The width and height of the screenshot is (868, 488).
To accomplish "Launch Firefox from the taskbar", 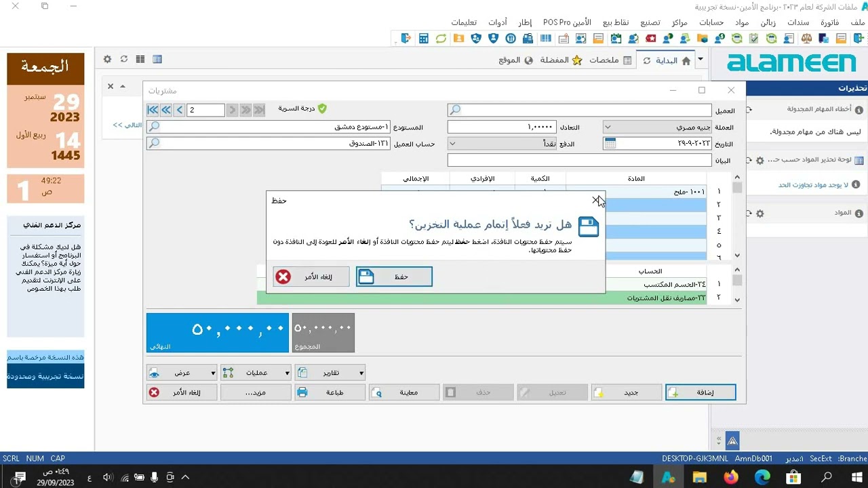I will 730,477.
